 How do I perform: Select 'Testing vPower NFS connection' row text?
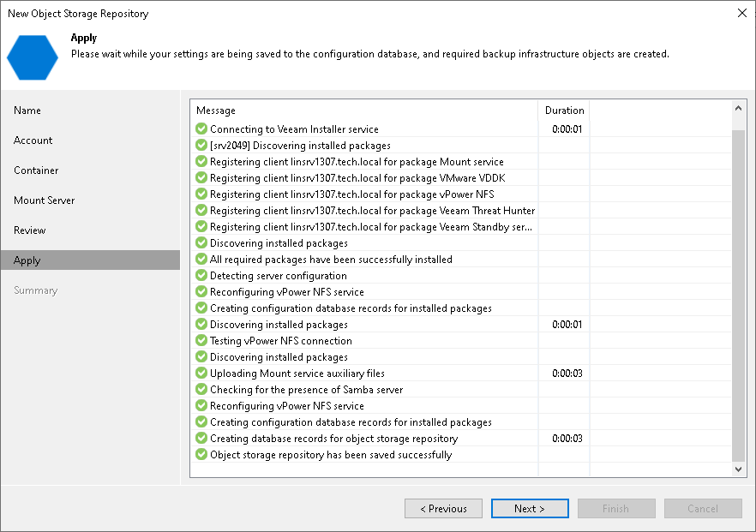click(x=281, y=341)
